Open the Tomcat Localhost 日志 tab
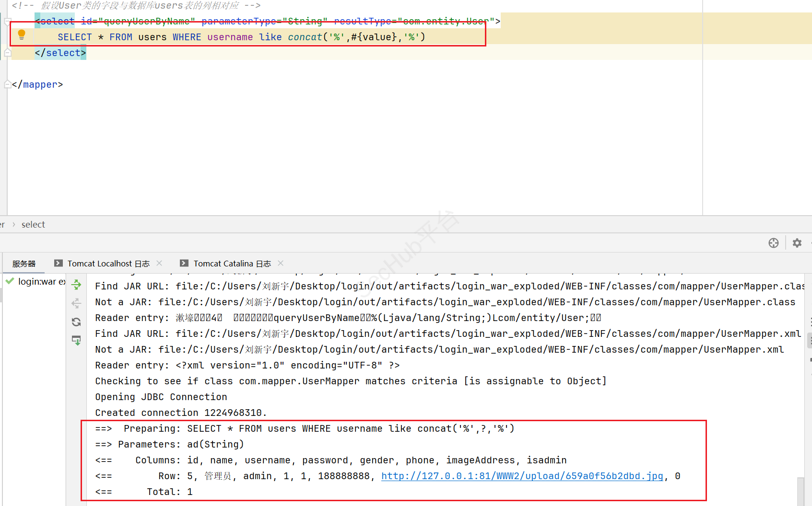This screenshot has height=506, width=812. pos(108,264)
